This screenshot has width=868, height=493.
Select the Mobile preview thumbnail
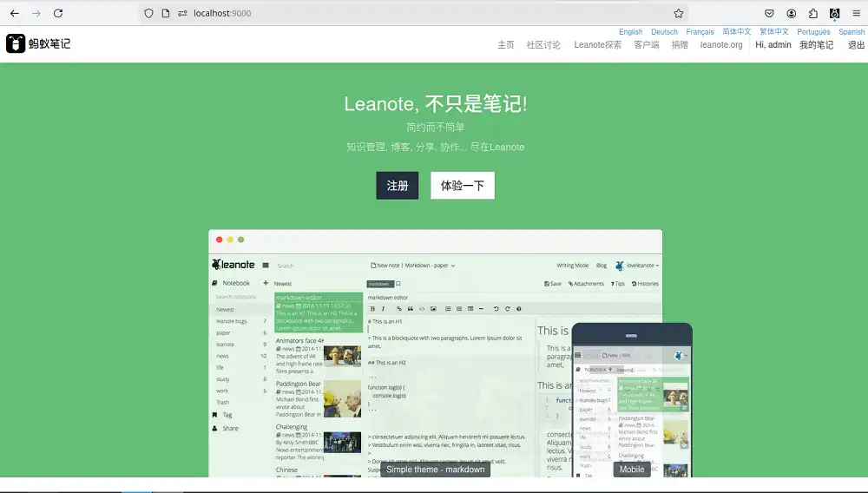(x=632, y=470)
